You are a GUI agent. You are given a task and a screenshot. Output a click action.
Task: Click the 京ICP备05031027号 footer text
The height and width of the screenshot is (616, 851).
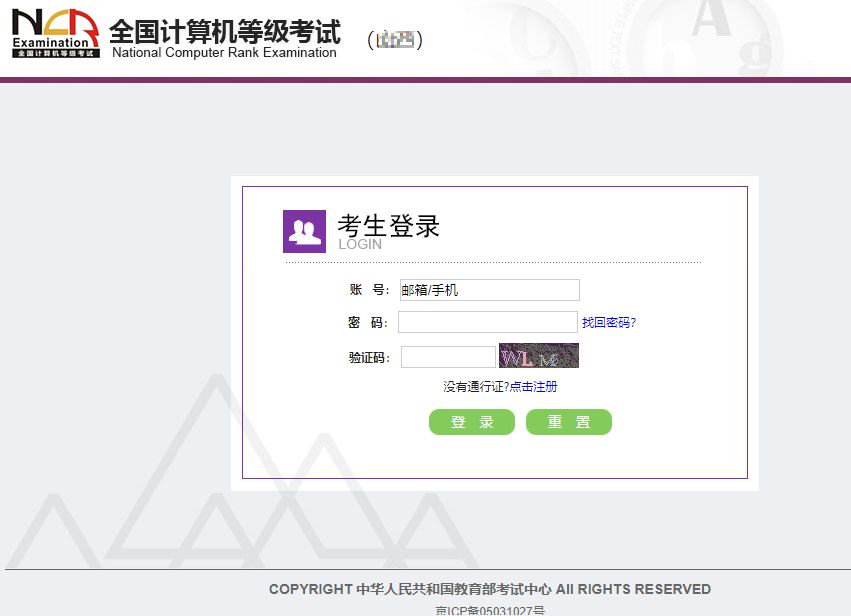point(490,611)
